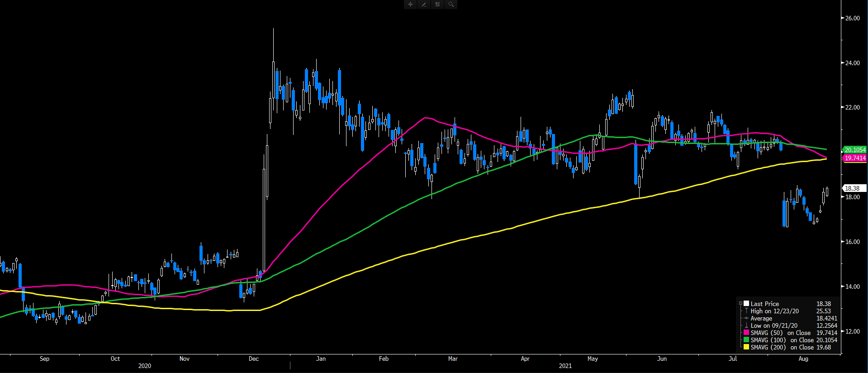The height and width of the screenshot is (373, 868).
Task: Click the Low marker icon in legend
Action: 746,325
